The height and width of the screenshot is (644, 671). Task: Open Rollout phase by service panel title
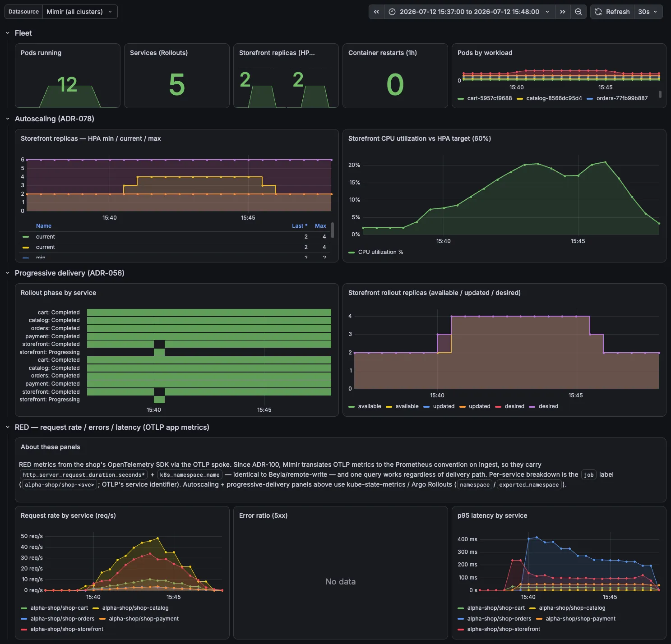[58, 293]
